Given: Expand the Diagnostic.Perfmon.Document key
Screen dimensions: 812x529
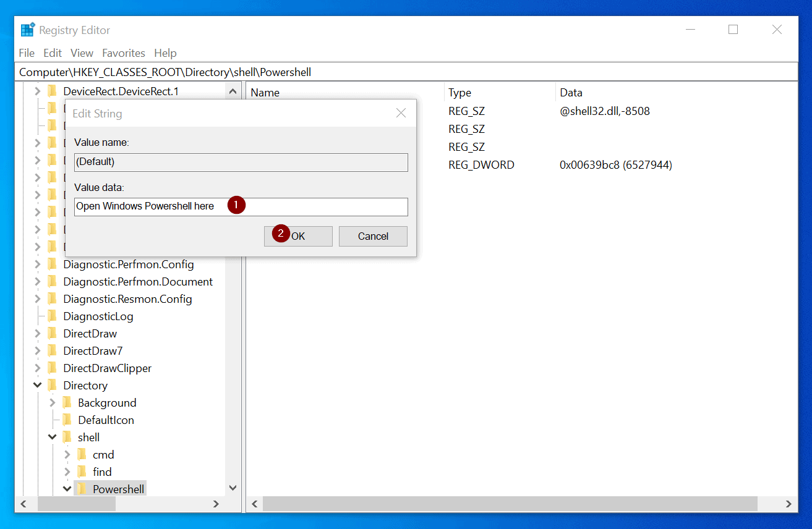Looking at the screenshot, I should 37,282.
